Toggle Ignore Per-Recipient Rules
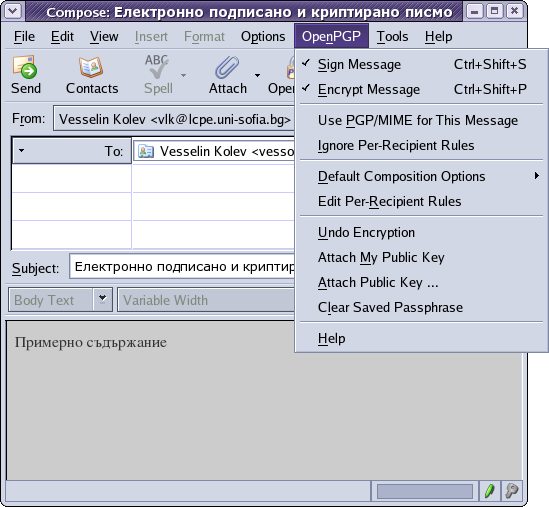The image size is (549, 507). pos(422,145)
